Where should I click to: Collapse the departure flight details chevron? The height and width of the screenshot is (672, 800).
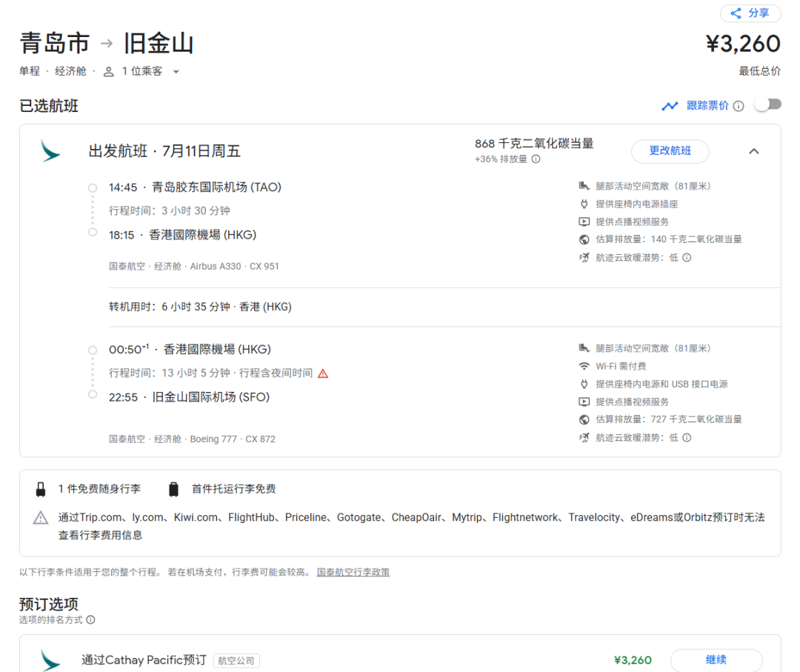(753, 151)
